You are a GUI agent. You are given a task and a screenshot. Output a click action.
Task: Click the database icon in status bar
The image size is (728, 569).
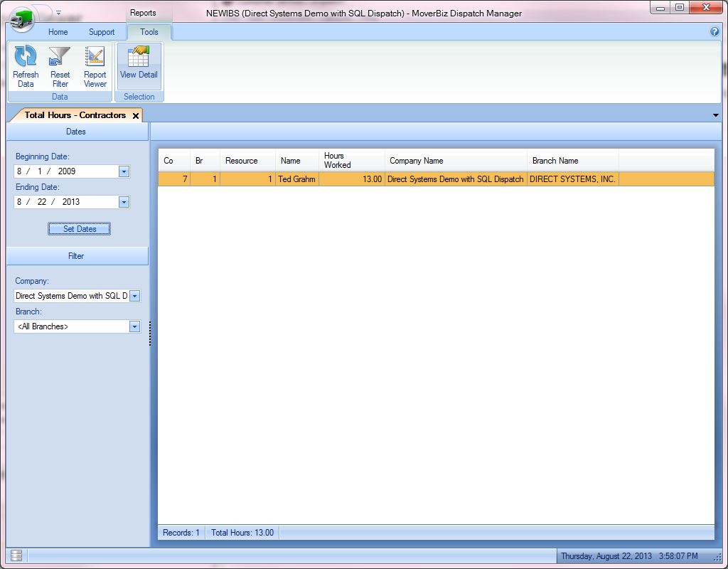coord(16,555)
